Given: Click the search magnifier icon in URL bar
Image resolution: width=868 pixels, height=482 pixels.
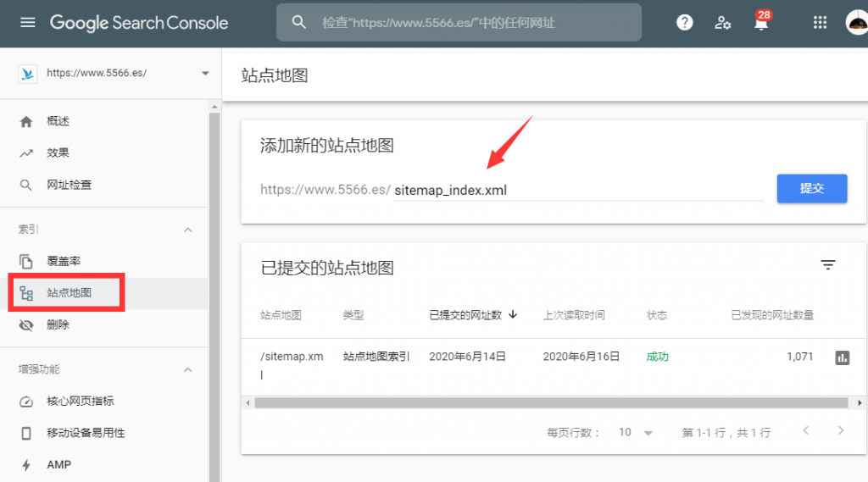Looking at the screenshot, I should coord(299,22).
